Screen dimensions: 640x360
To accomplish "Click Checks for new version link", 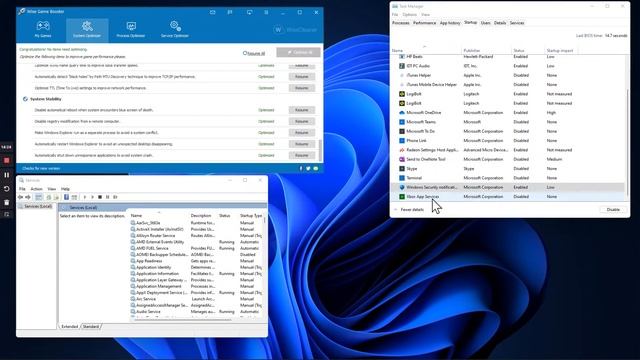I will point(41,168).
